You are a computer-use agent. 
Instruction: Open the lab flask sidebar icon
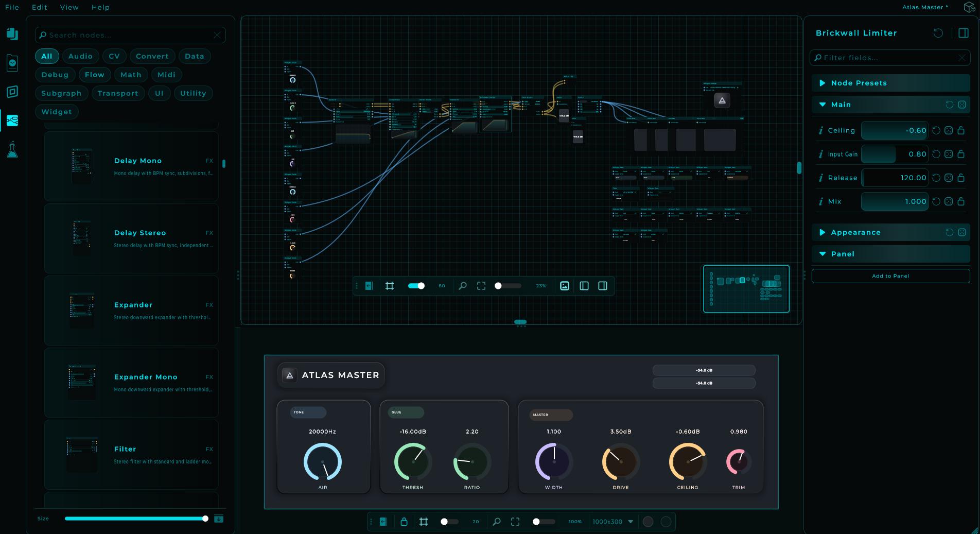tap(12, 150)
